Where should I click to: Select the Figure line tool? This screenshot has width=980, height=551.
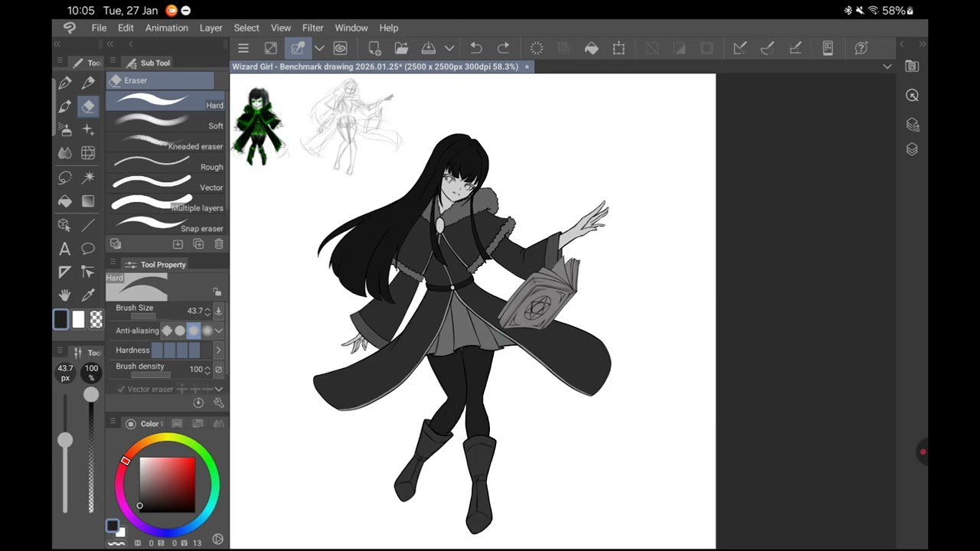[x=88, y=225]
